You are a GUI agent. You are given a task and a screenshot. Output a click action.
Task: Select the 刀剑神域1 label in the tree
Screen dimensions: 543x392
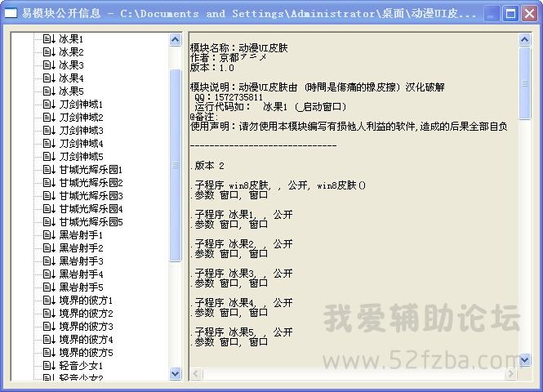pos(81,105)
